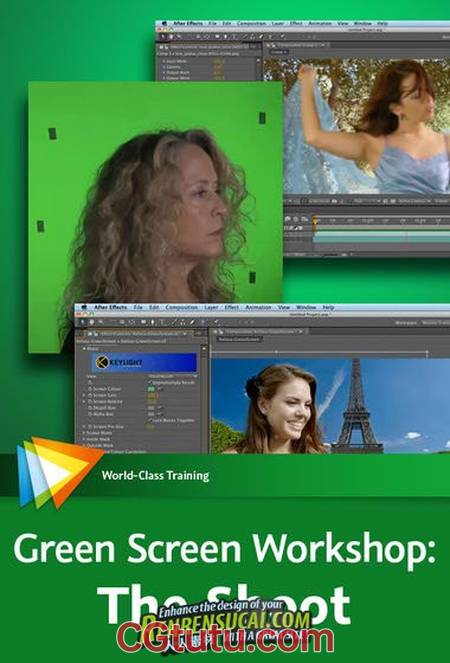Click the composition name button above the Eiffel Tower viewer
Screen dimensions: 450x663
coord(239,339)
